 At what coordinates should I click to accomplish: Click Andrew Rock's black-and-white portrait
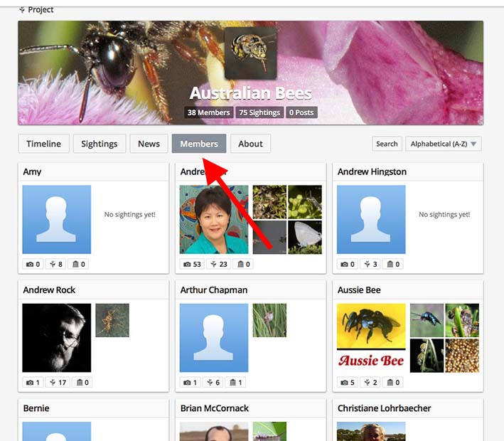tap(57, 338)
